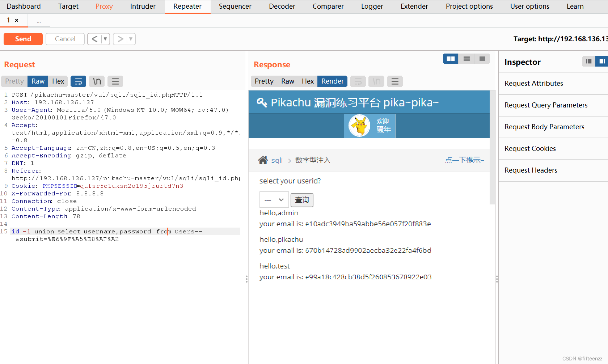This screenshot has width=608, height=364.
Task: Expand Request Headers section
Action: pyautogui.click(x=553, y=170)
